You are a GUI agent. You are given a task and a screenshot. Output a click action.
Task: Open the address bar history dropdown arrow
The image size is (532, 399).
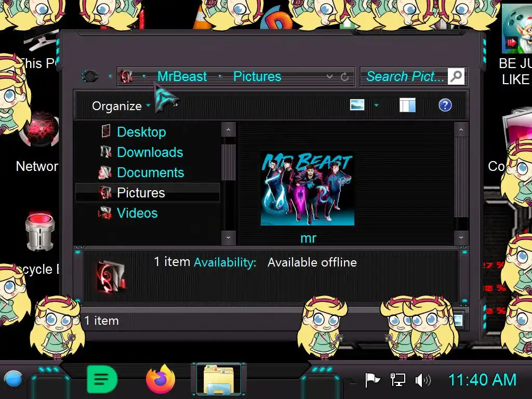(329, 77)
